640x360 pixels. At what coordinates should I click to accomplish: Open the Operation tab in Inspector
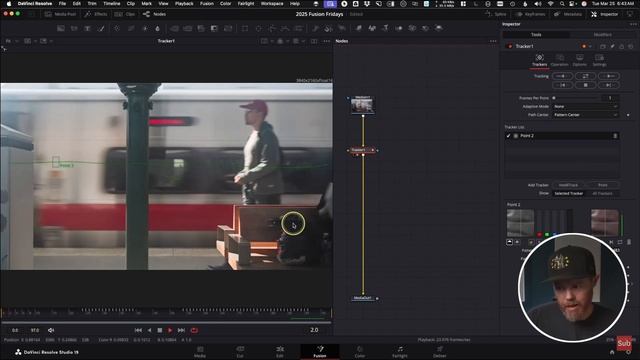coord(560,60)
